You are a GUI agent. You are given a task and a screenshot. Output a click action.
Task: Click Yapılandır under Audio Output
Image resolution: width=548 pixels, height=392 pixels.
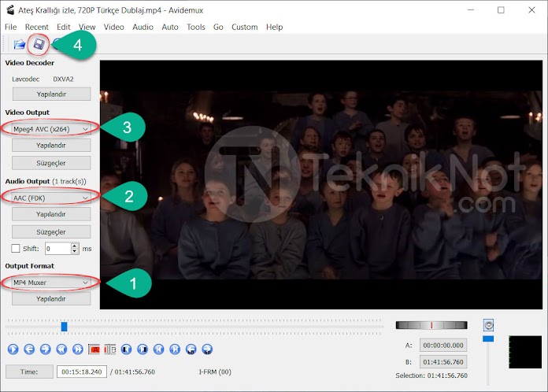(51, 214)
